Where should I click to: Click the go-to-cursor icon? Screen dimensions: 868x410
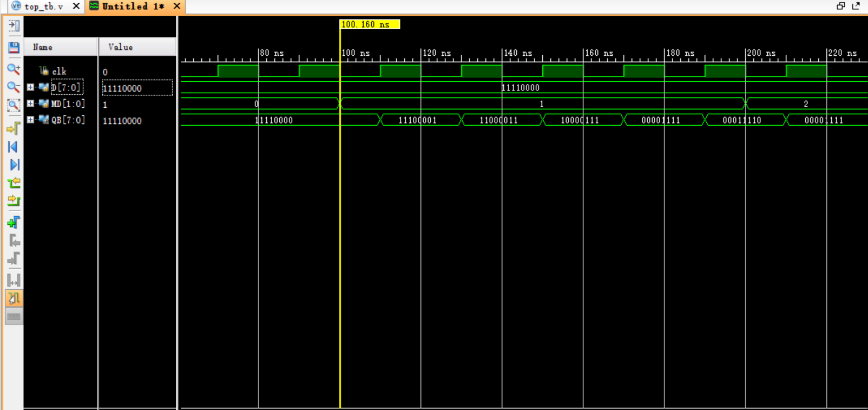click(14, 128)
